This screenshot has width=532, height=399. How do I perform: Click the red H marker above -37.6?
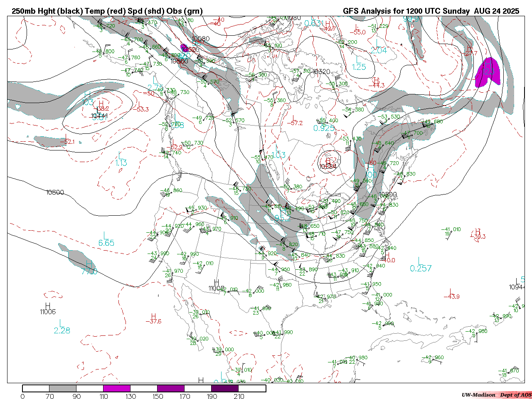153,316
